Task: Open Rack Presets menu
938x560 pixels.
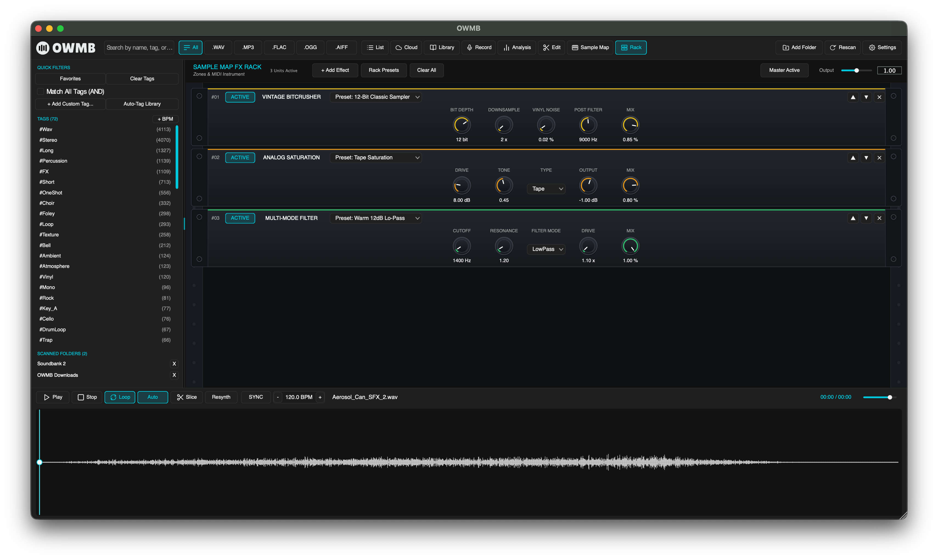Action: (384, 70)
